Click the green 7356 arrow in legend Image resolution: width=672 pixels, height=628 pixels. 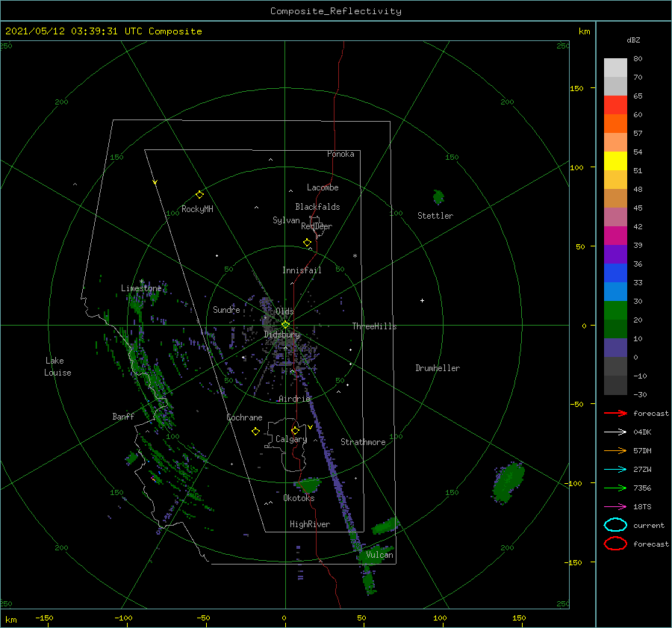615,488
